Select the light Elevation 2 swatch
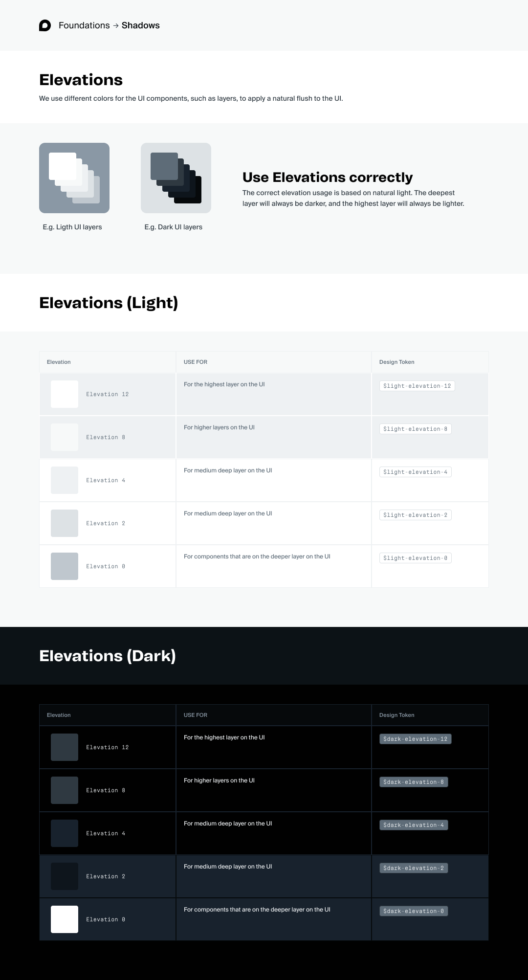 pos(65,523)
